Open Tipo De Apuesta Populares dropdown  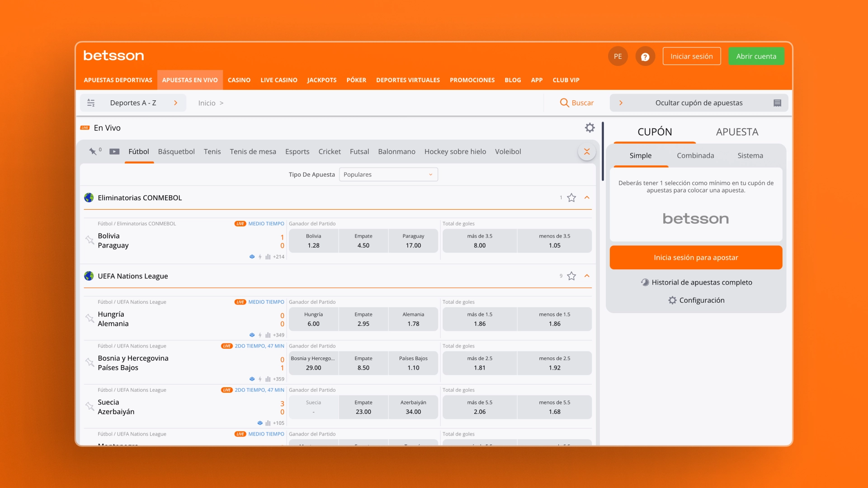(x=388, y=174)
